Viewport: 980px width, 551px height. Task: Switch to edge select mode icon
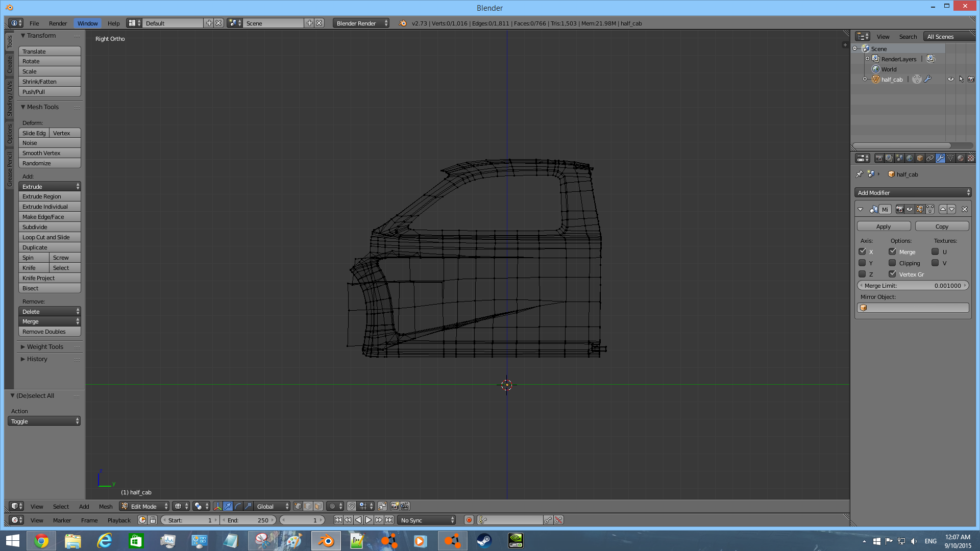coord(308,506)
